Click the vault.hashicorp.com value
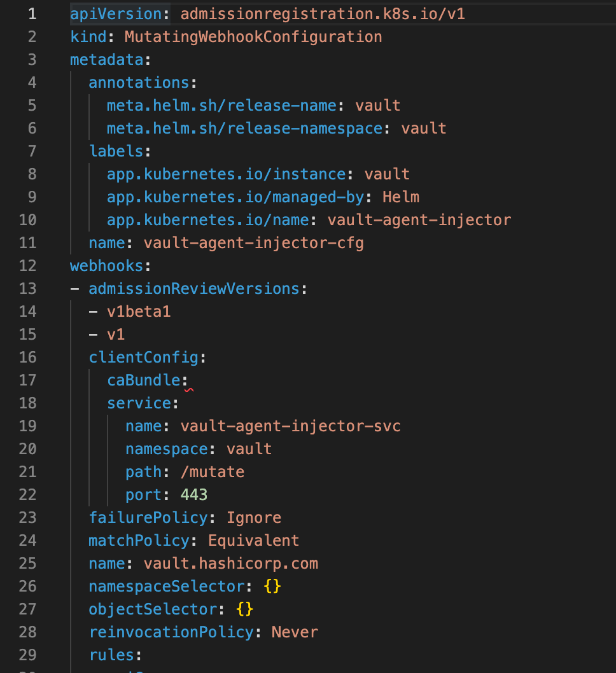616x673 pixels. coord(231,563)
